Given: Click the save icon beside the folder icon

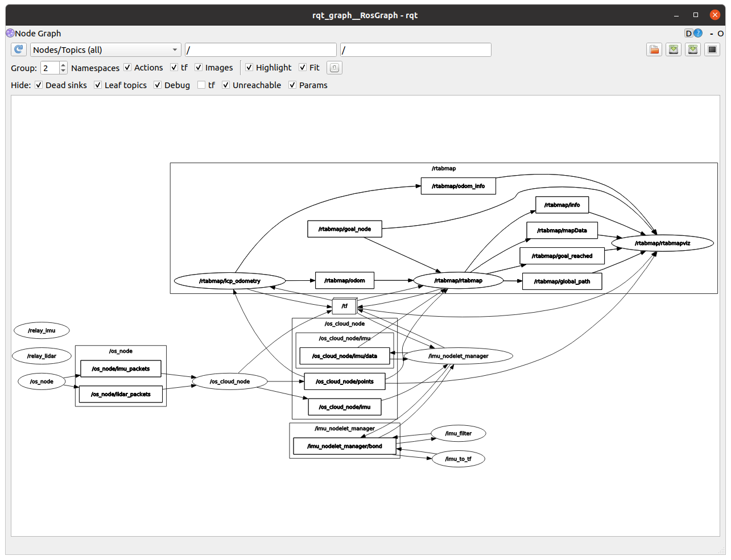Looking at the screenshot, I should point(674,49).
